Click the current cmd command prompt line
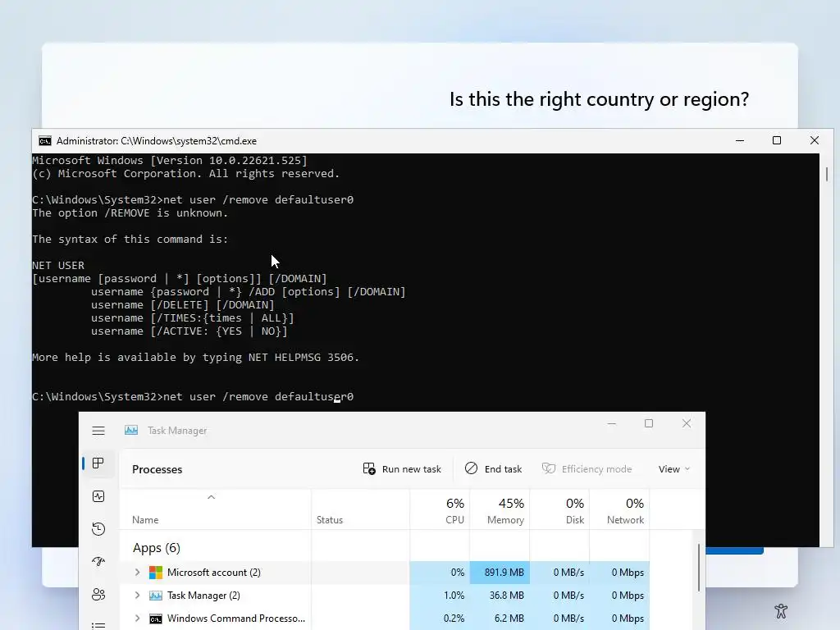 click(193, 397)
